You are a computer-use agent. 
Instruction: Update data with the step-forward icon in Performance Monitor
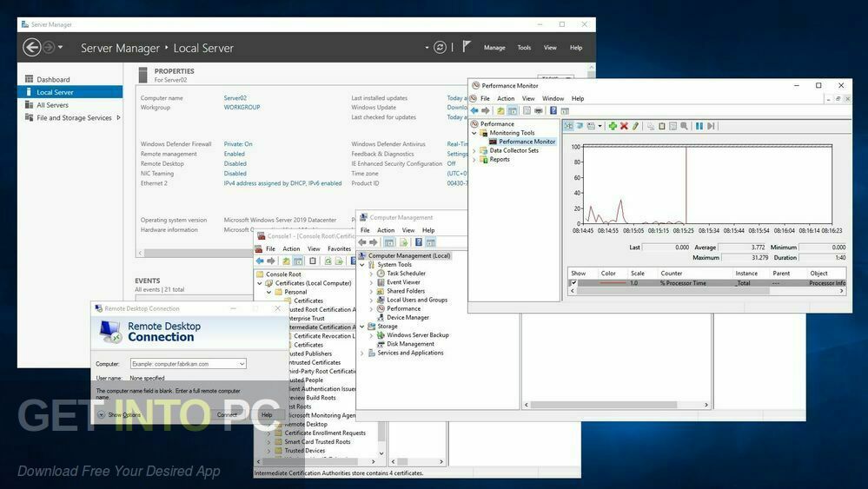point(711,126)
